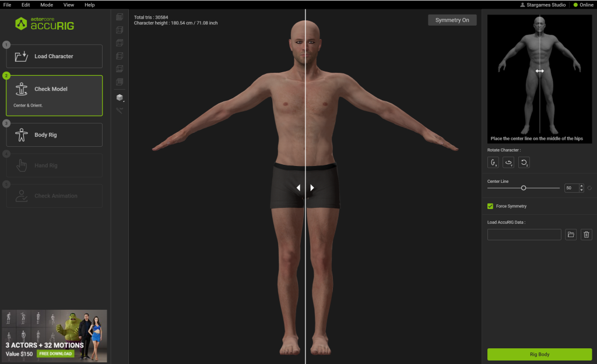Open the File menu
This screenshot has height=364, width=597.
pyautogui.click(x=7, y=5)
